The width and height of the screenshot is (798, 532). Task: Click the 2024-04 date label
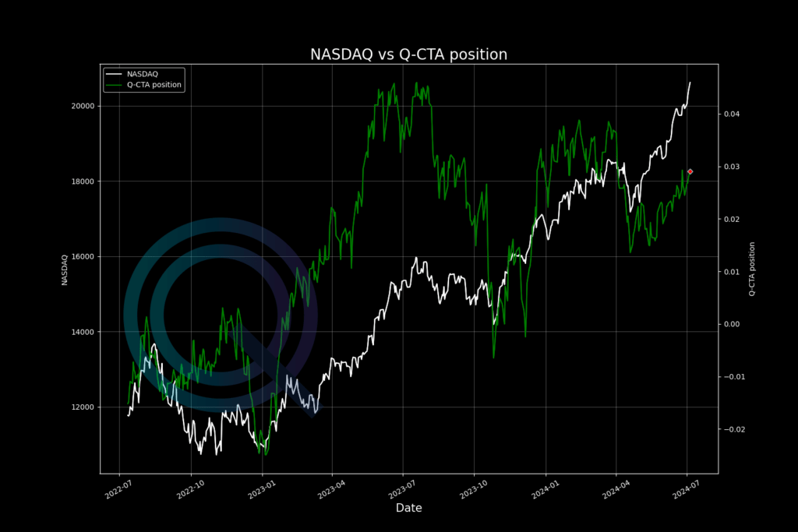point(615,490)
